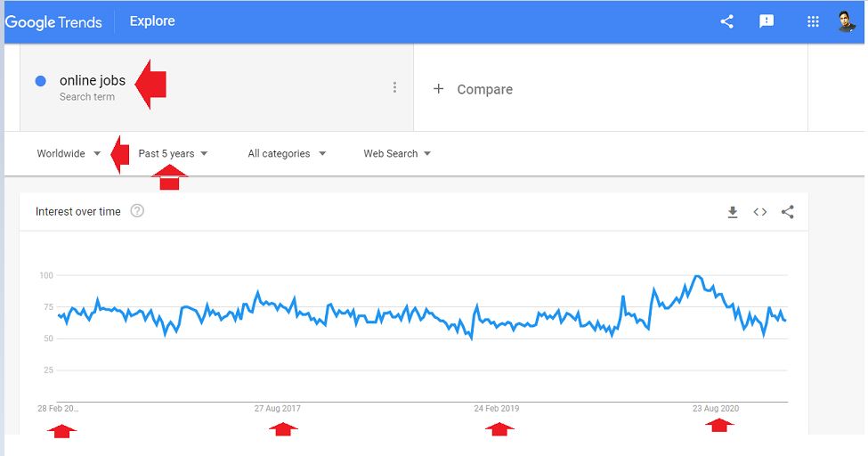
Task: Edit the online jobs search term
Action: click(x=92, y=81)
